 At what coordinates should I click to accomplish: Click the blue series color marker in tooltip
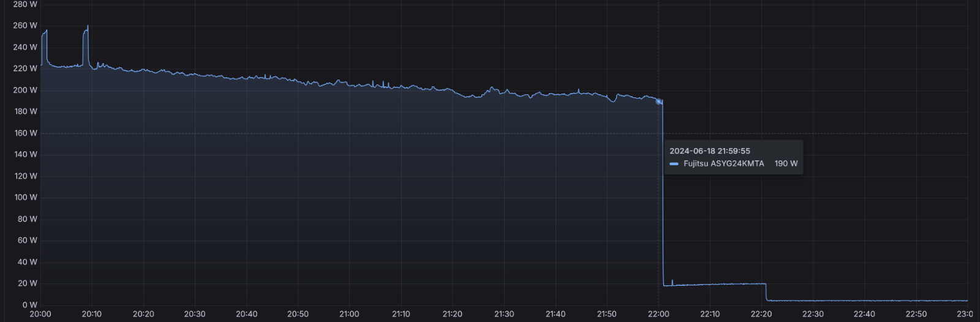(674, 163)
